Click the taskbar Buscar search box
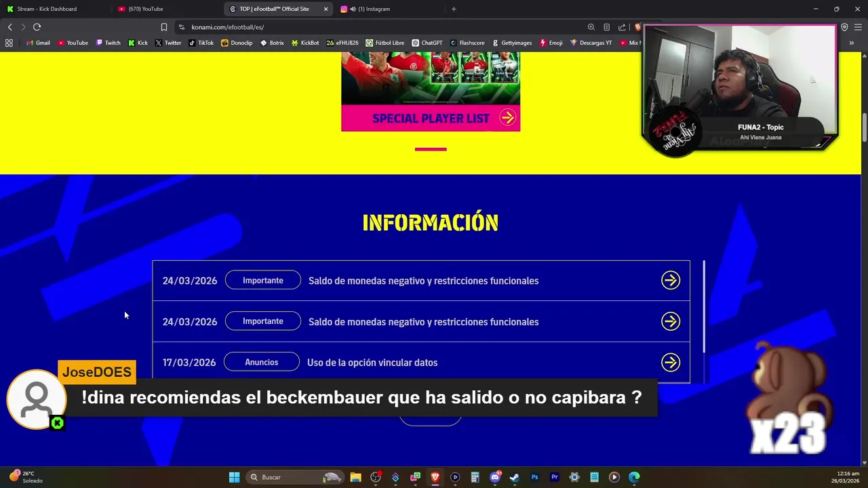The height and width of the screenshot is (488, 868). [x=294, y=477]
